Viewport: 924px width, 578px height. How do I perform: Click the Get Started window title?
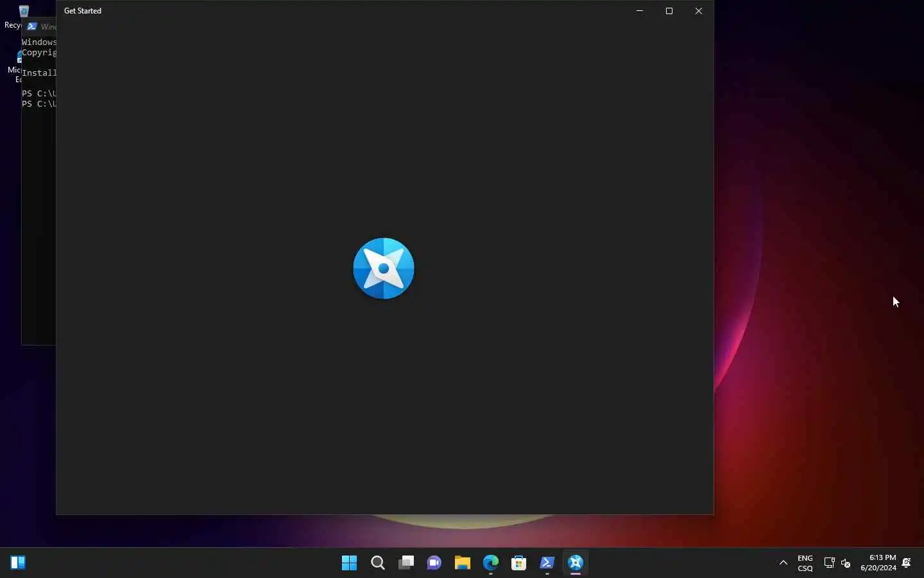83,11
